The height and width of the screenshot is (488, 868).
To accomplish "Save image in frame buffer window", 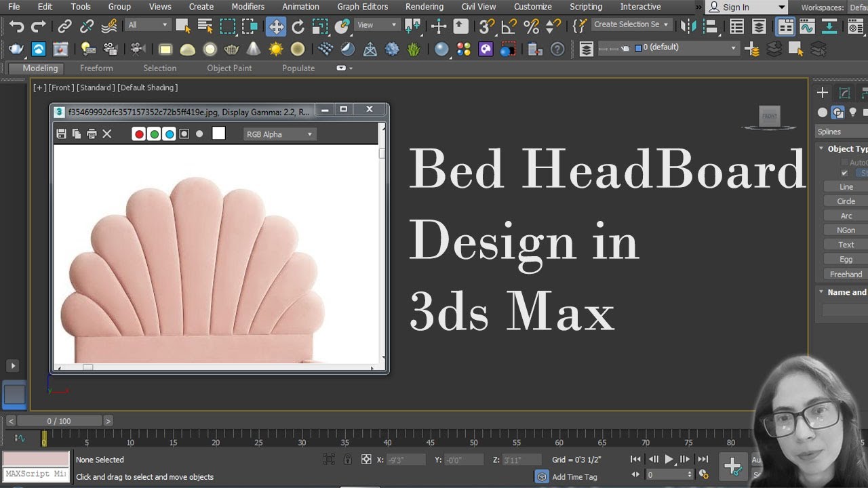I will tap(61, 134).
